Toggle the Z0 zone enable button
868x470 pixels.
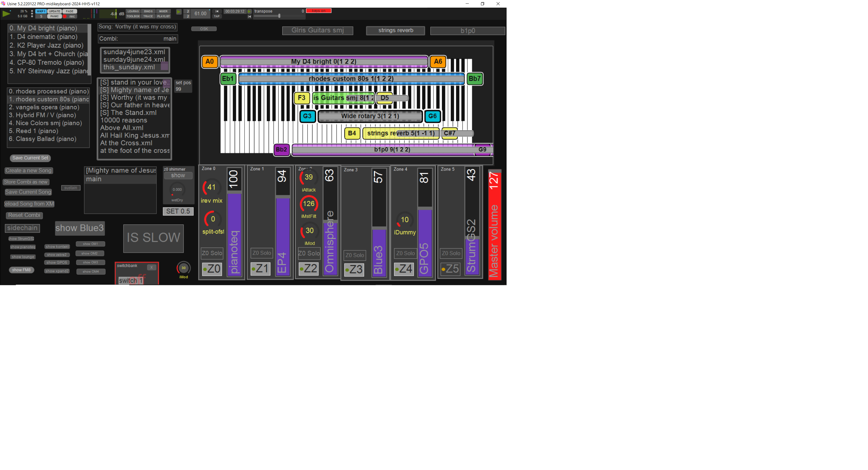pyautogui.click(x=212, y=269)
